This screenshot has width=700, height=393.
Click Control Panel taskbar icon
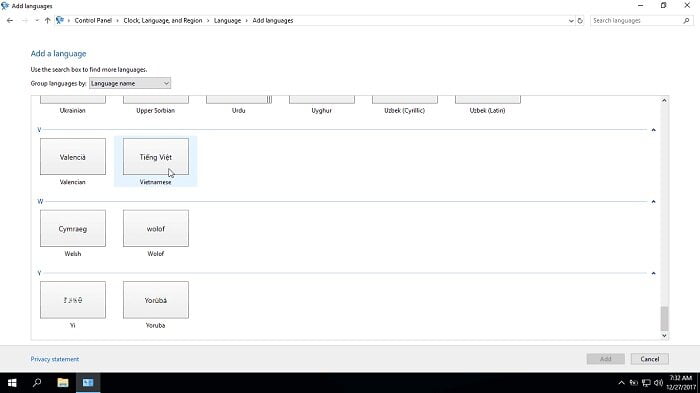(88, 383)
